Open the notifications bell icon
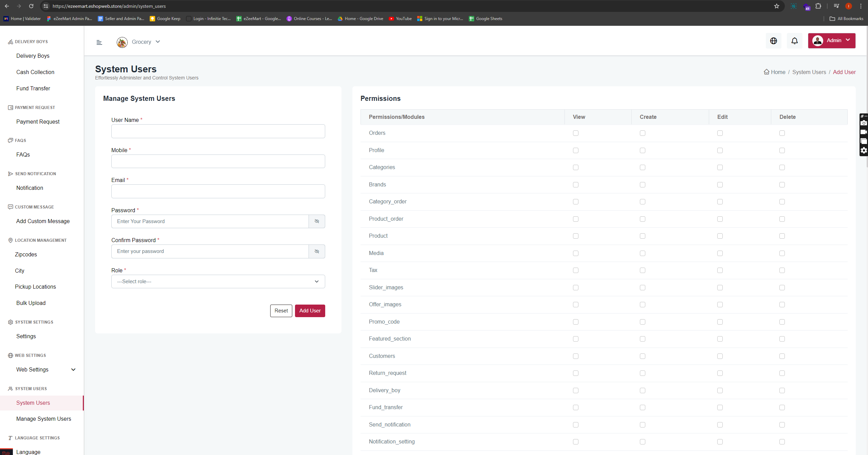The width and height of the screenshot is (868, 455). (x=794, y=41)
